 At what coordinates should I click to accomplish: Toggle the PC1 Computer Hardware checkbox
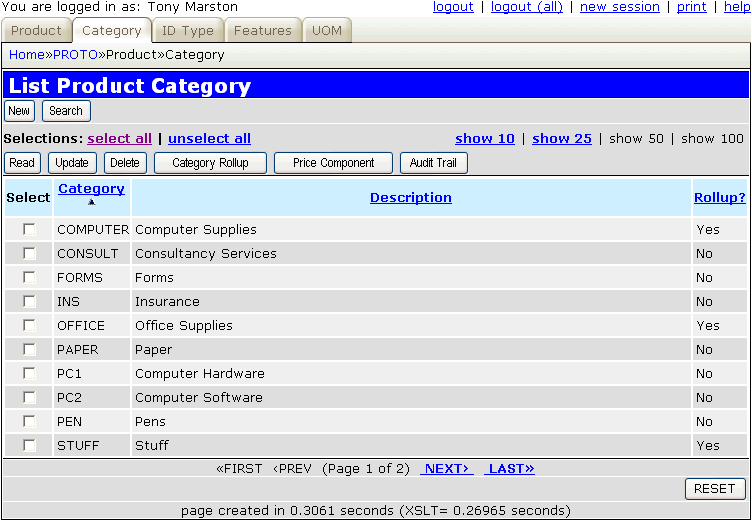click(29, 373)
